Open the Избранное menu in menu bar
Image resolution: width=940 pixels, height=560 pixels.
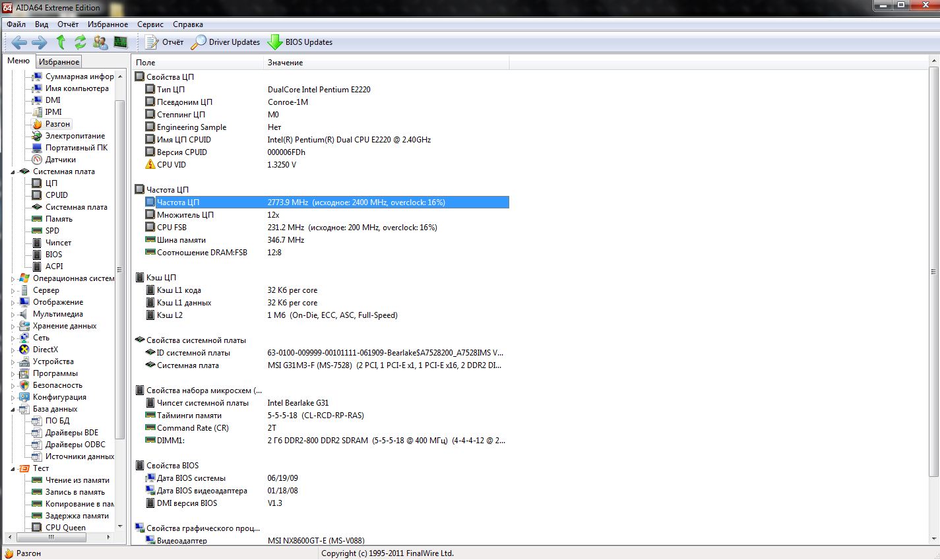tap(108, 24)
